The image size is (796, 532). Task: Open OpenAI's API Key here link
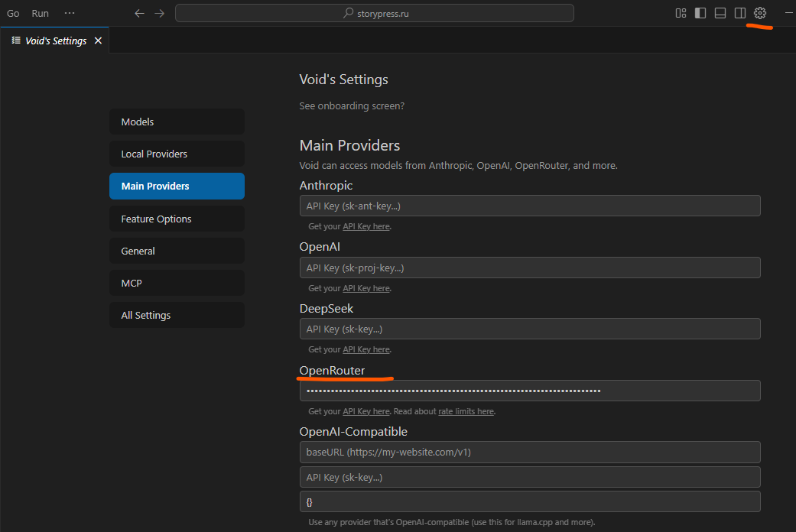[x=366, y=288]
